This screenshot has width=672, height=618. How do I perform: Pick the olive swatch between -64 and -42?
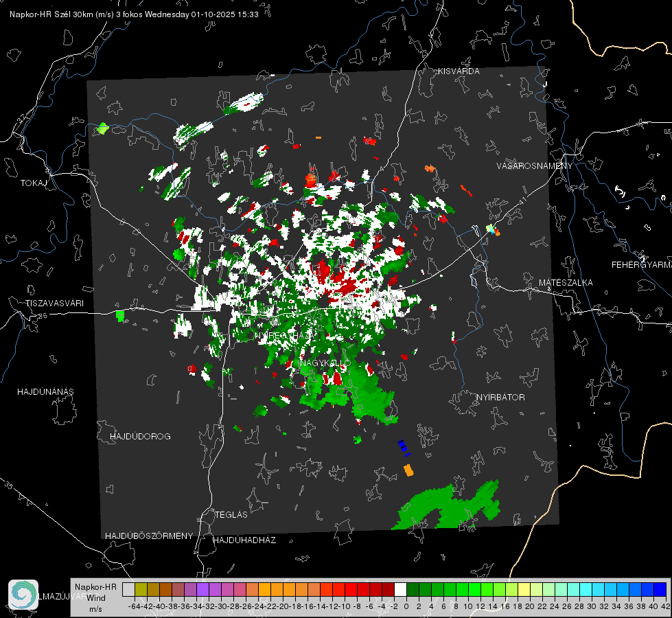141,589
